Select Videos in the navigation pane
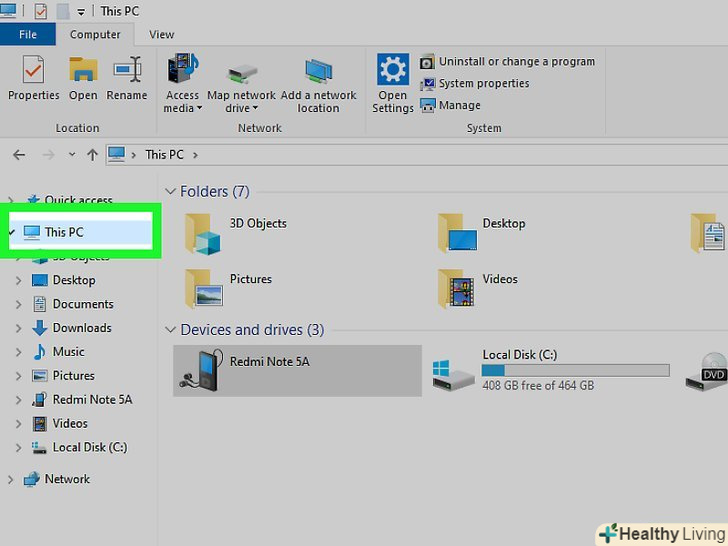The image size is (728, 546). (70, 423)
